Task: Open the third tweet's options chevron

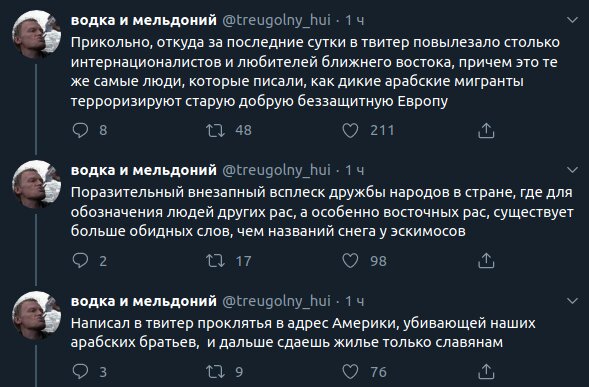Action: coord(572,301)
